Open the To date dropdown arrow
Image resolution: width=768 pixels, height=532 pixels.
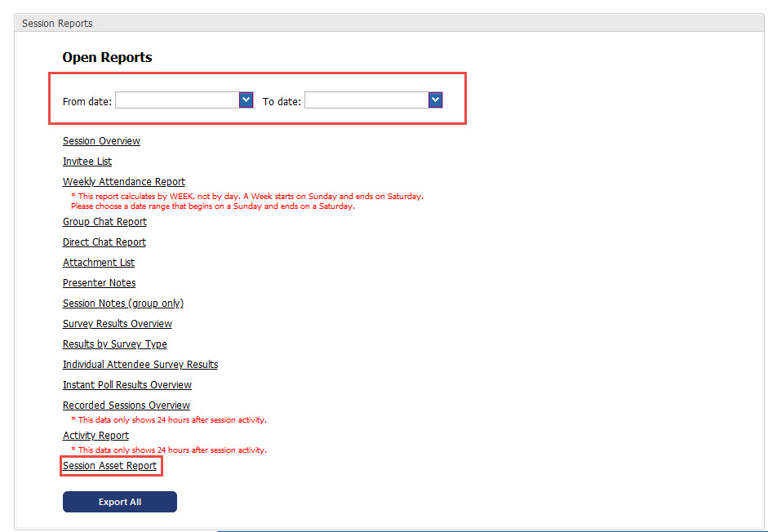pyautogui.click(x=435, y=100)
